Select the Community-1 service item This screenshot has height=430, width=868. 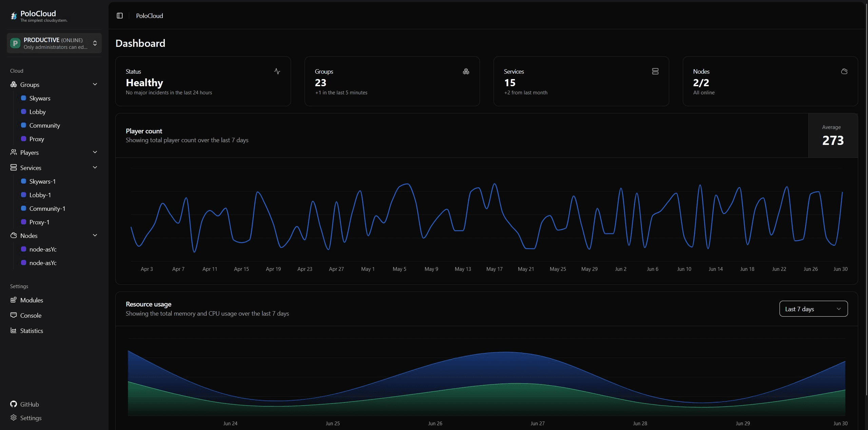tap(47, 208)
